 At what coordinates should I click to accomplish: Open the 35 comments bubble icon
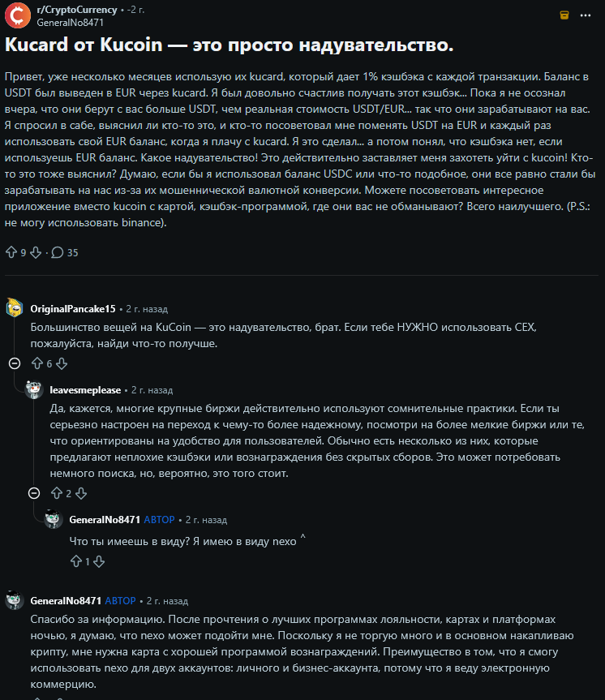coord(58,252)
